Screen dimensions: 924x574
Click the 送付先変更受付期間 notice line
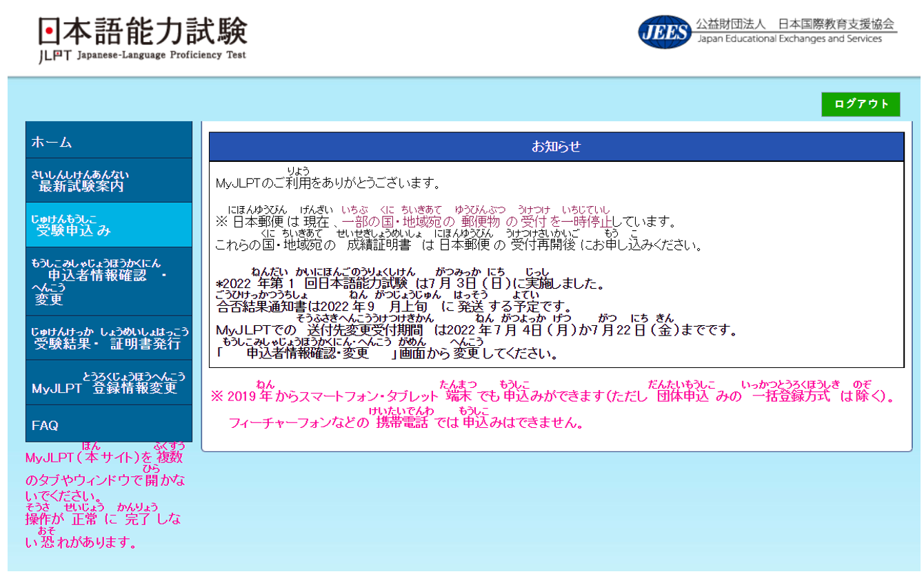coord(476,325)
